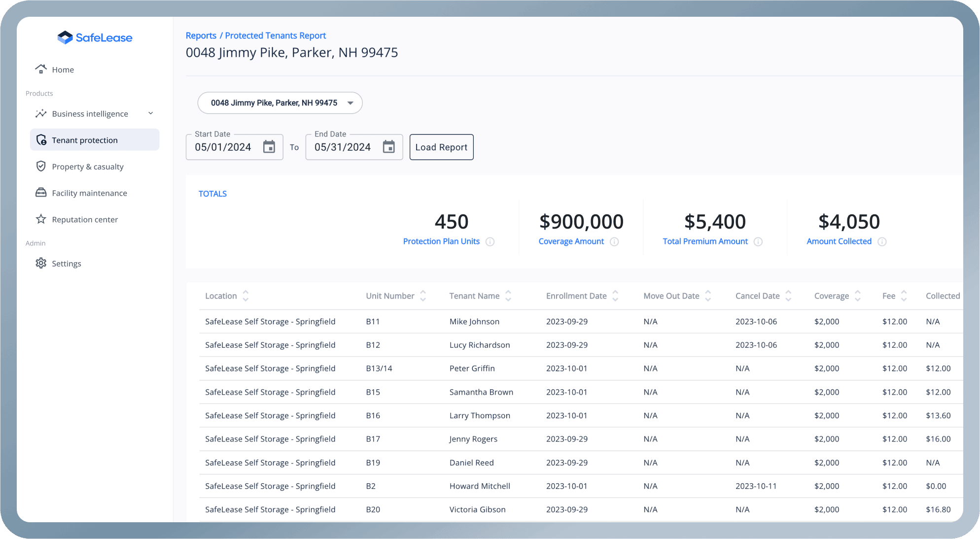
Task: Open Settings using the gear icon
Action: (x=41, y=263)
